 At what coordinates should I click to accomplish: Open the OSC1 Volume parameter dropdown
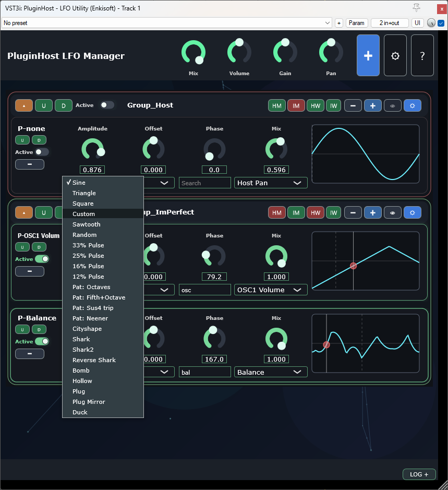(x=271, y=290)
